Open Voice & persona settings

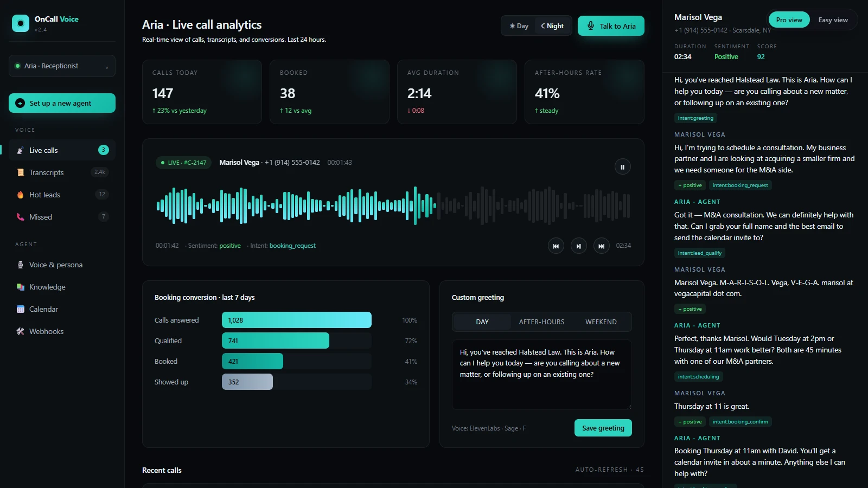pos(62,265)
